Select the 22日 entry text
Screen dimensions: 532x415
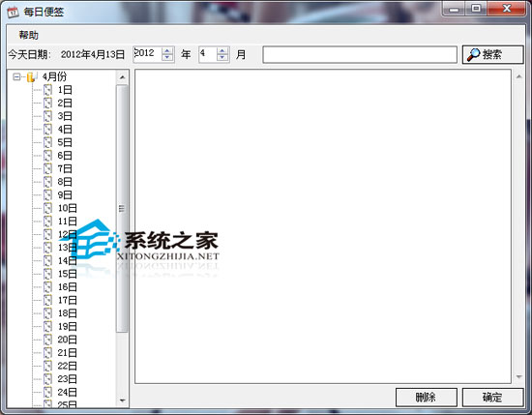[x=67, y=366]
